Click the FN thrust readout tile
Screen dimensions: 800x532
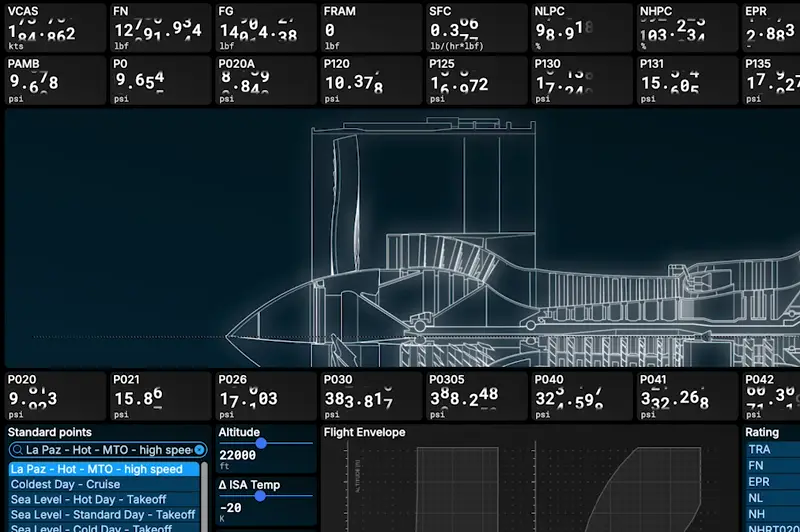point(161,28)
